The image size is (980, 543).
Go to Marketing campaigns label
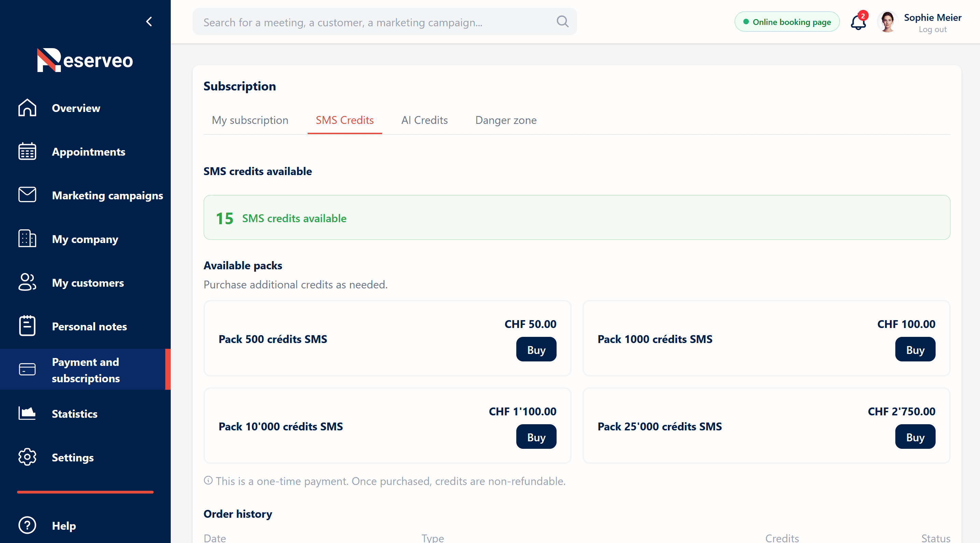click(x=107, y=196)
